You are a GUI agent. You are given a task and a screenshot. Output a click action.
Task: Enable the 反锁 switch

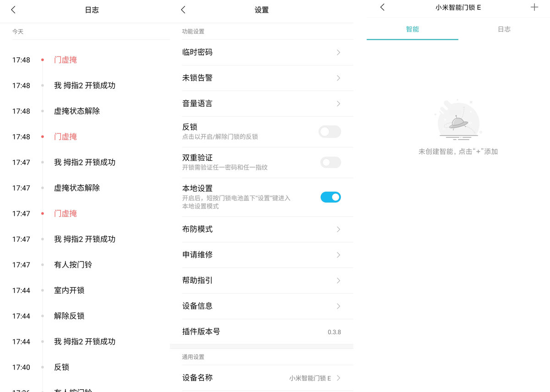(x=330, y=132)
